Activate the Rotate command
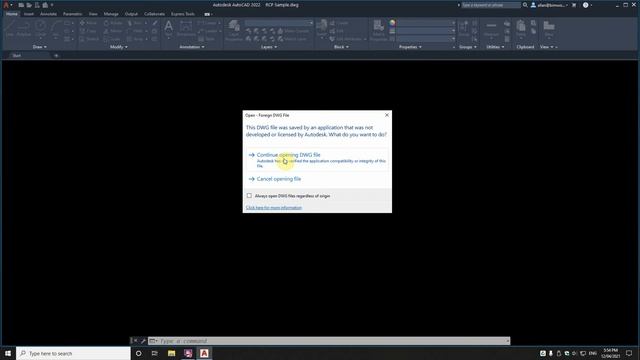Viewport: 640px width, 360px height. coord(113,23)
